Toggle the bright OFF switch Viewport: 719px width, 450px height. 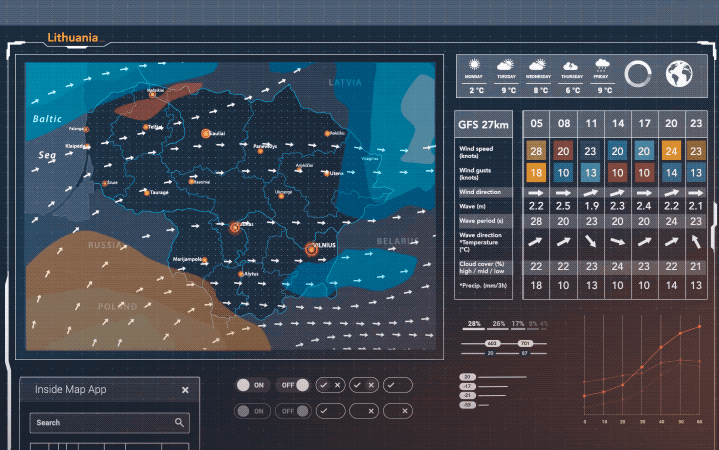click(293, 385)
